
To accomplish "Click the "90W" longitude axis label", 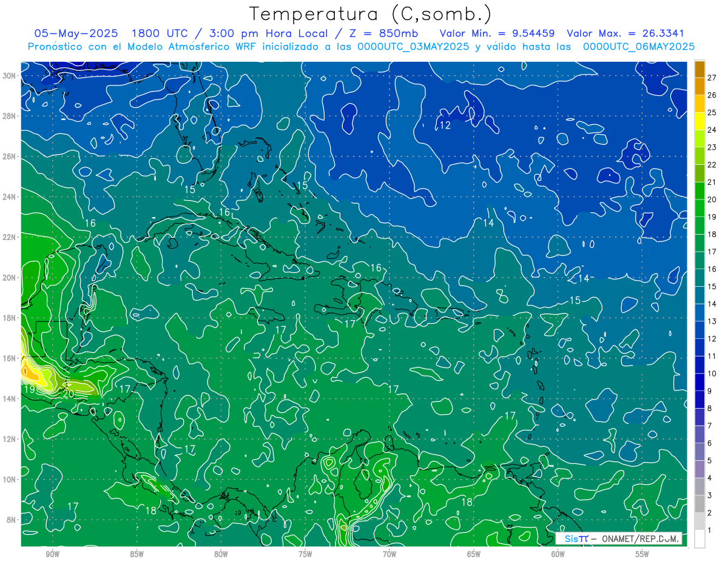I will point(53,555).
